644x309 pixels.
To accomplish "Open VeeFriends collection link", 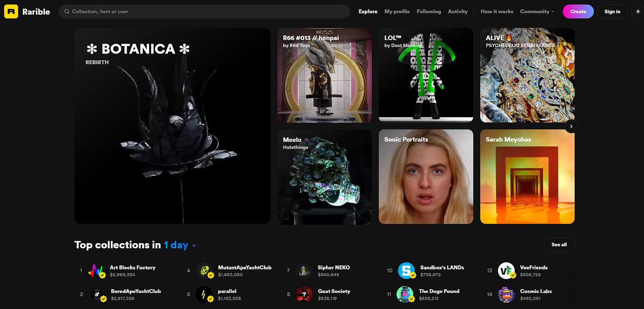I will 534,268.
